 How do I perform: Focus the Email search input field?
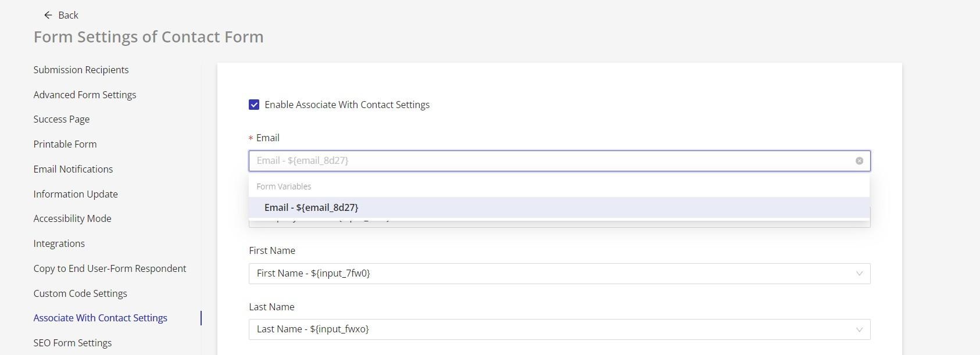(x=546, y=161)
